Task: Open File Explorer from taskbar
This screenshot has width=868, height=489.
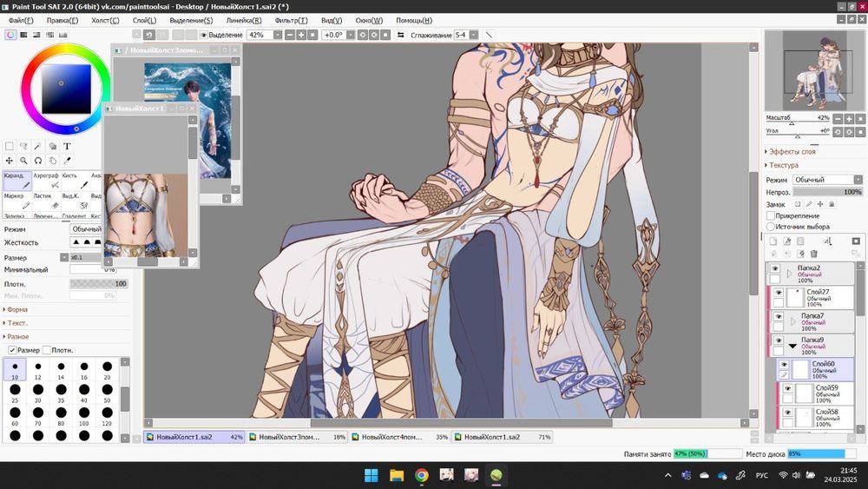Action: (x=397, y=475)
